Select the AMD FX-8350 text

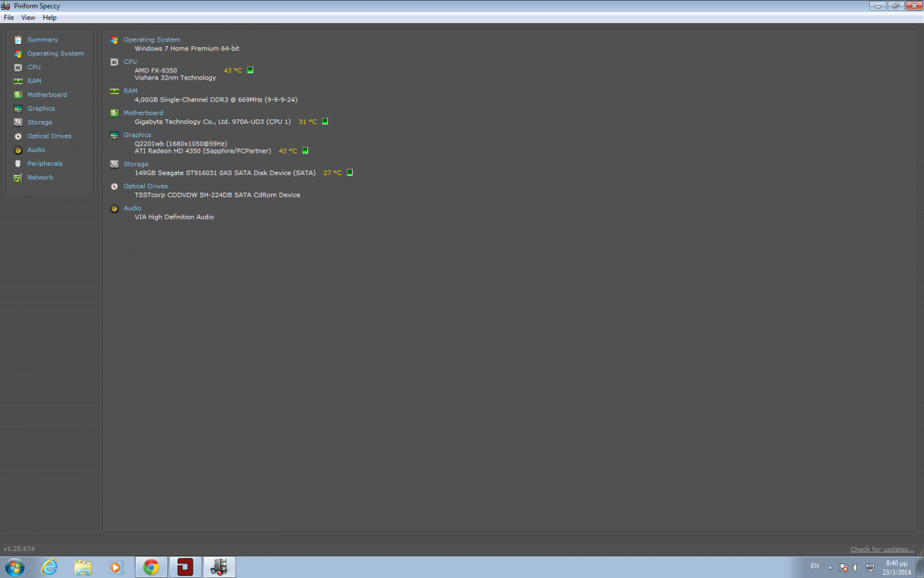156,70
